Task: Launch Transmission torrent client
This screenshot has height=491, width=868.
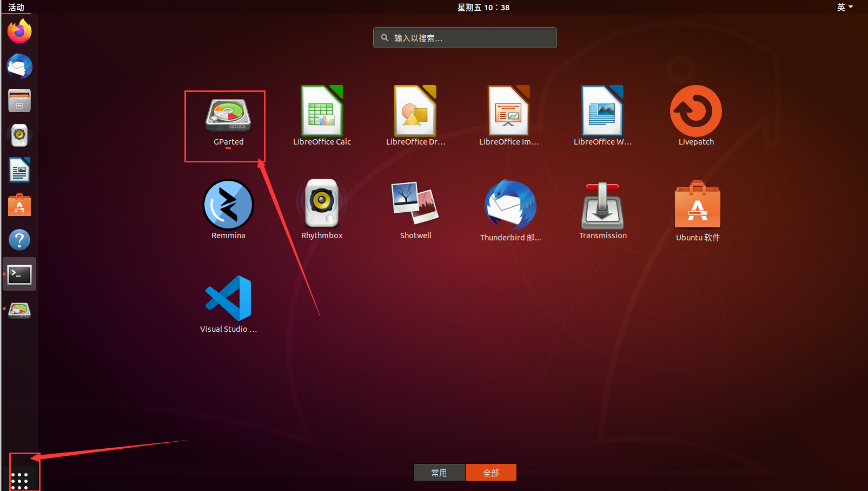Action: (602, 210)
